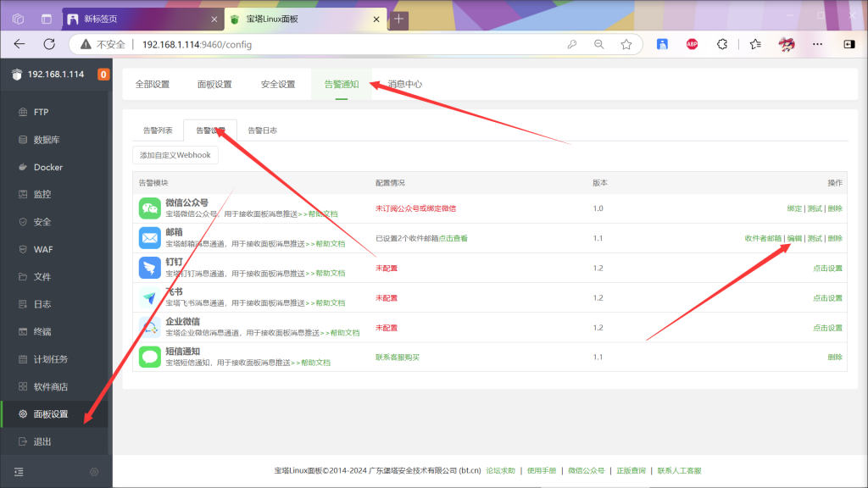Switch to the 告警列表 subtab

tap(158, 130)
